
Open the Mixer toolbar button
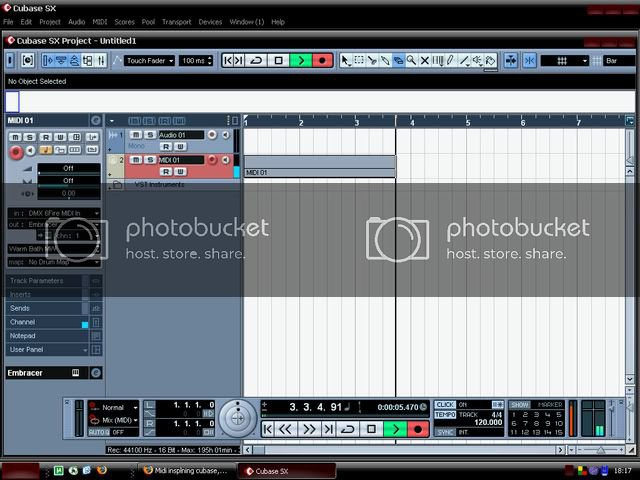101,61
